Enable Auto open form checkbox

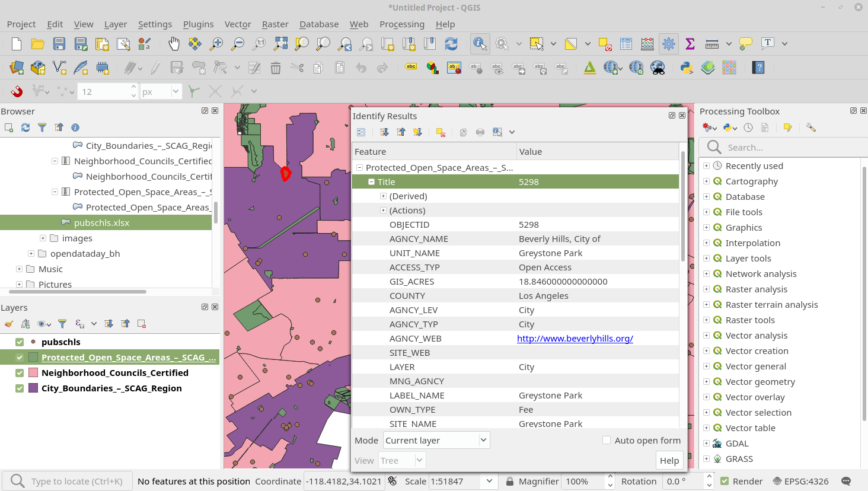607,440
